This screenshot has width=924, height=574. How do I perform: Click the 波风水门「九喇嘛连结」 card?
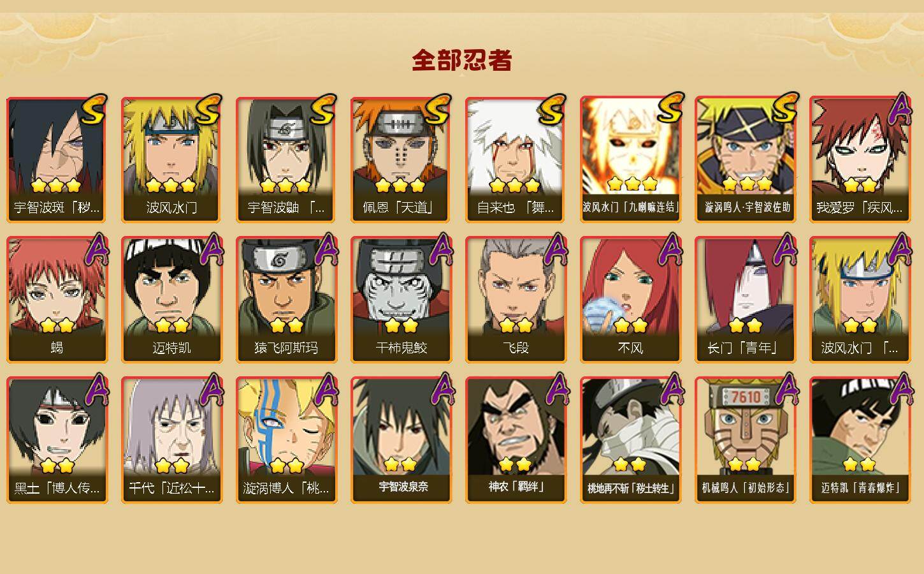pyautogui.click(x=630, y=159)
